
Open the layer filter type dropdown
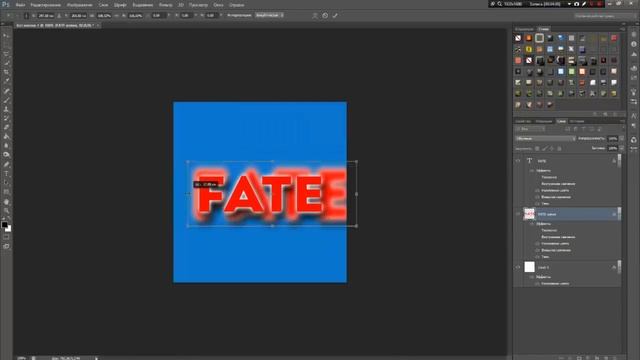tap(530, 129)
